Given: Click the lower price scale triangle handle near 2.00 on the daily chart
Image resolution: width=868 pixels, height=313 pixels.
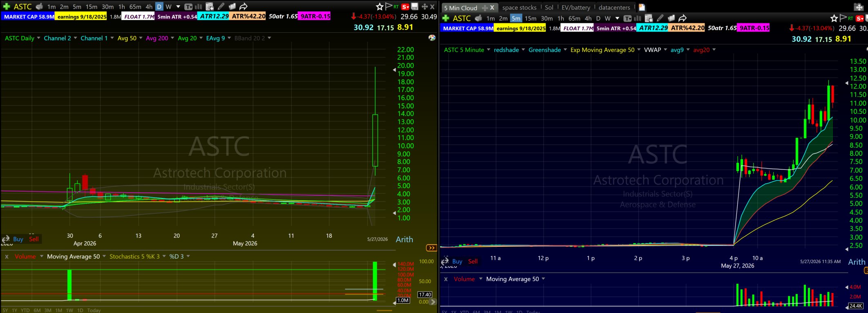Looking at the screenshot, I should pos(394,213).
